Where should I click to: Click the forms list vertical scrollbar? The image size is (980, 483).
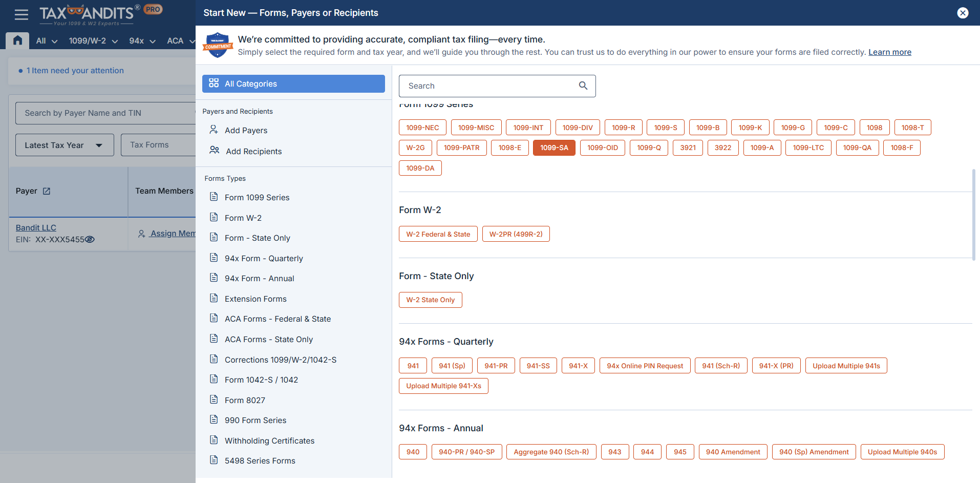pos(973,215)
